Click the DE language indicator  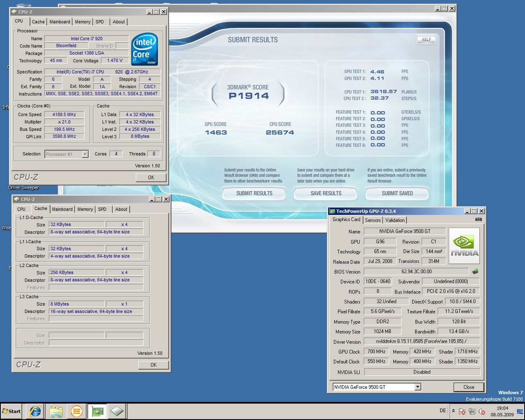[443, 411]
